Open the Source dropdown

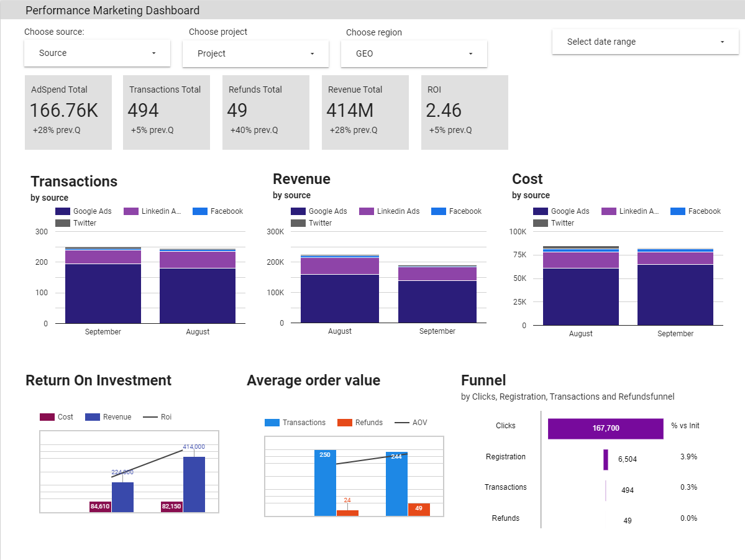click(x=96, y=53)
